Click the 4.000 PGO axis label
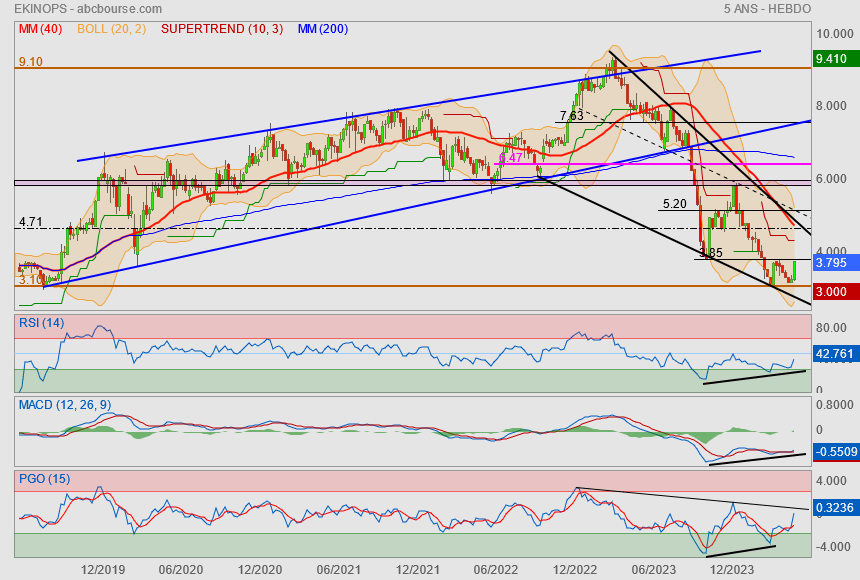The height and width of the screenshot is (580, 860). point(831,481)
